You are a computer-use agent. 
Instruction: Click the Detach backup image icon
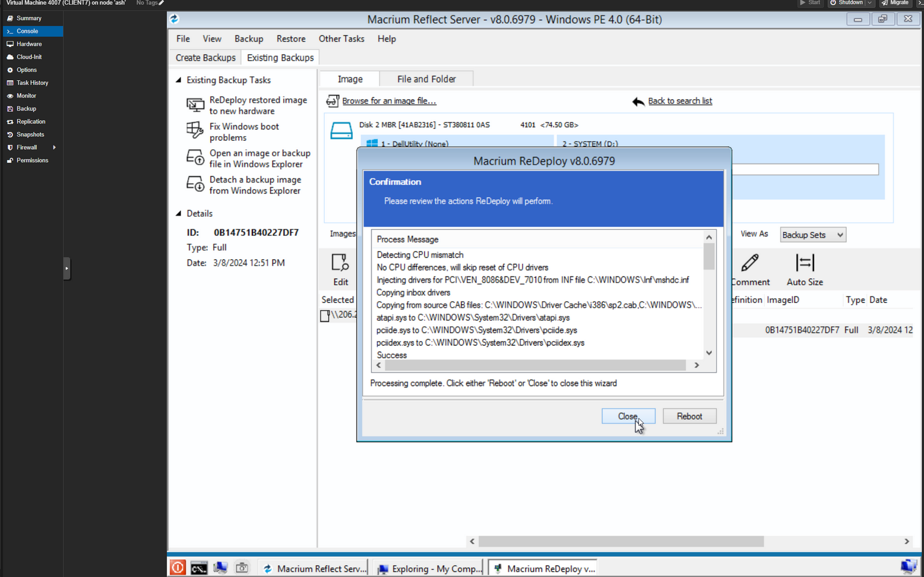(x=195, y=184)
